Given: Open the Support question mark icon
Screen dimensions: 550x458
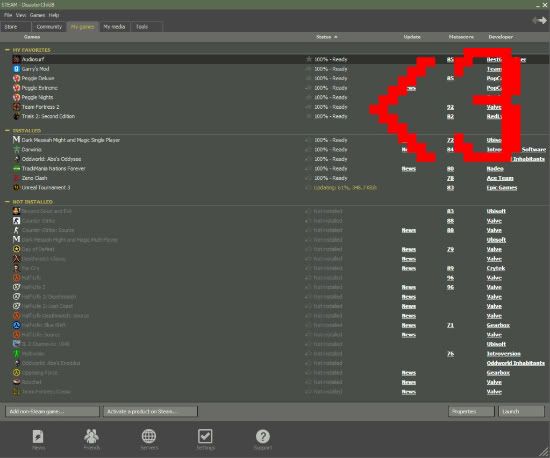Looking at the screenshot, I should (x=263, y=437).
